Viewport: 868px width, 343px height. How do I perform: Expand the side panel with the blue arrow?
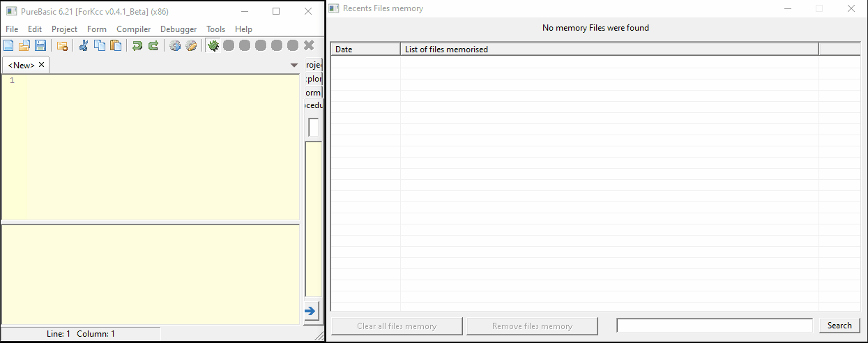(x=310, y=310)
